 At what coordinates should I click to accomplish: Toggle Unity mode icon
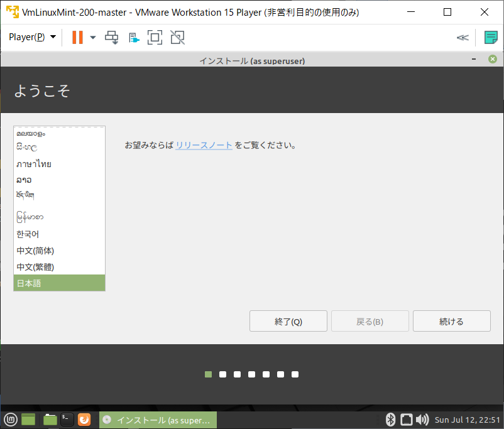(x=177, y=37)
